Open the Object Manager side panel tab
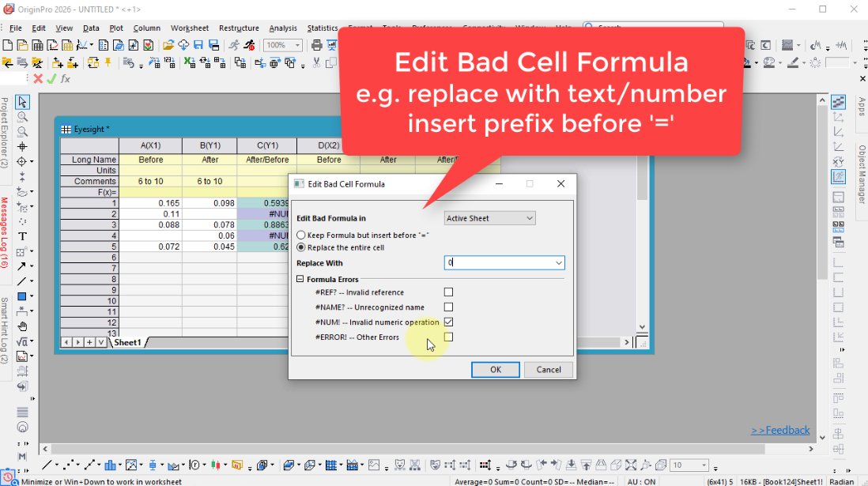This screenshot has width=868, height=486. point(862,175)
